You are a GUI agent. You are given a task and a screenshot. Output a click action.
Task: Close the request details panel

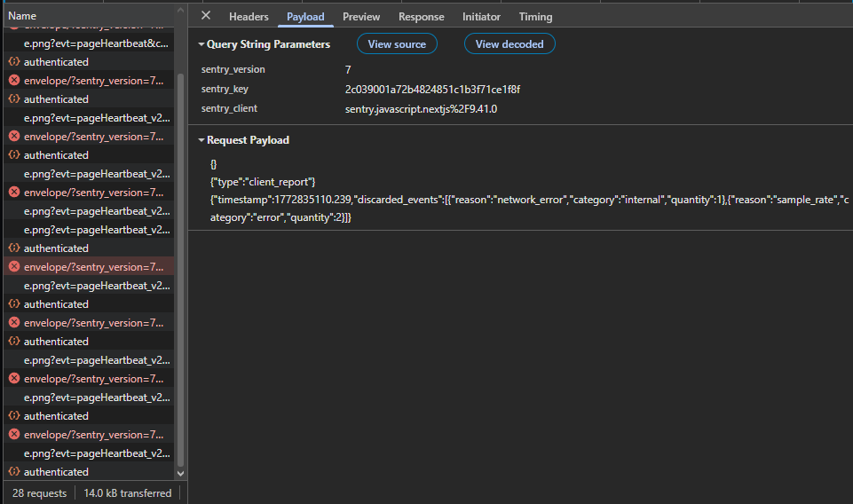click(x=206, y=16)
